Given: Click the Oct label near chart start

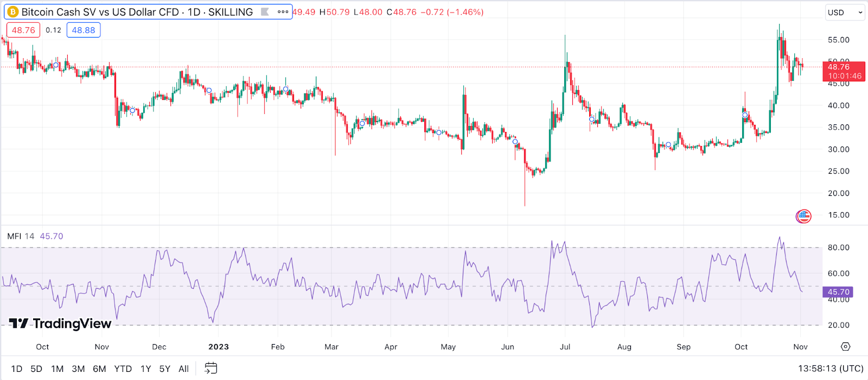Looking at the screenshot, I should pos(42,347).
